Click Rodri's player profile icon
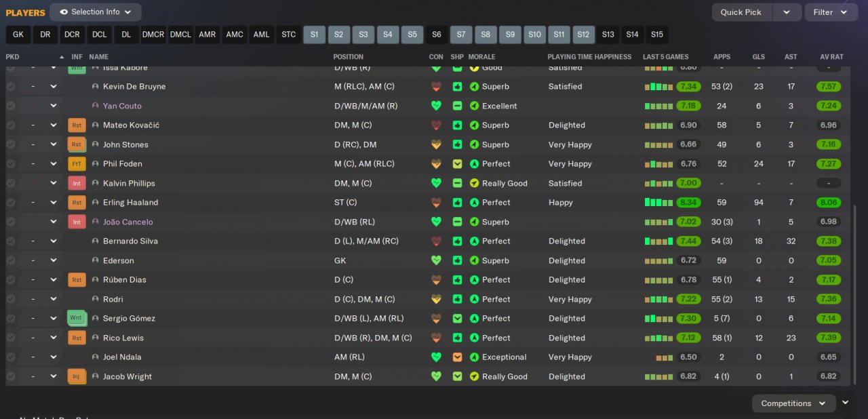 point(96,299)
